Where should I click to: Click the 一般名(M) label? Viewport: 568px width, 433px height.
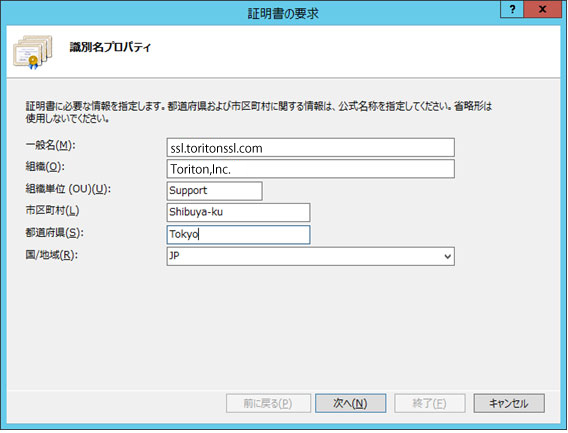click(x=50, y=145)
